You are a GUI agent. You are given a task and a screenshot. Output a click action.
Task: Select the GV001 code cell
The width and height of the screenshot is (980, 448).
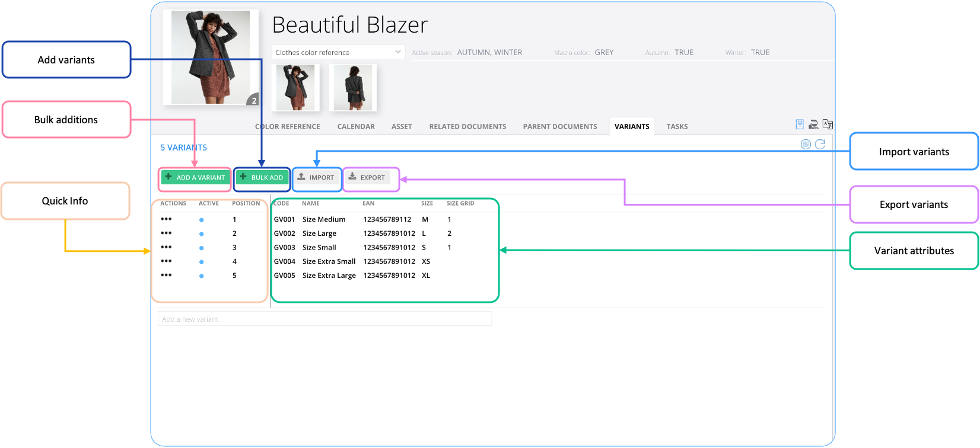tap(285, 219)
